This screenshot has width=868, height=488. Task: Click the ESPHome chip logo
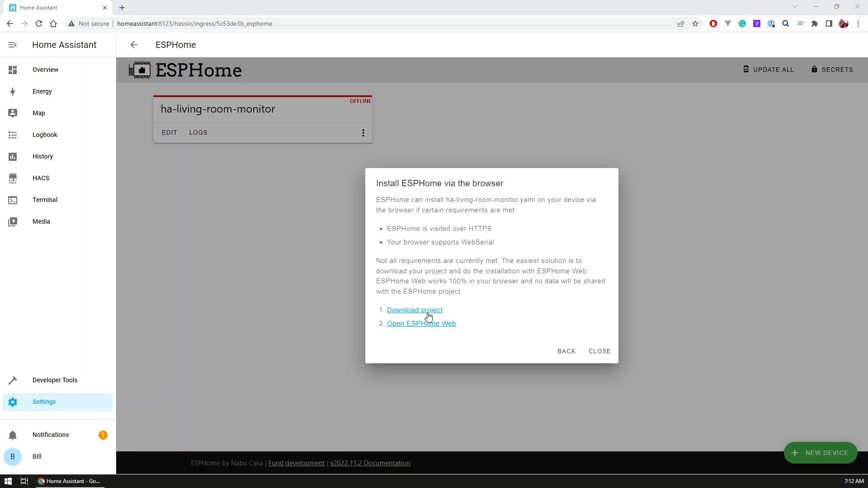tap(140, 70)
